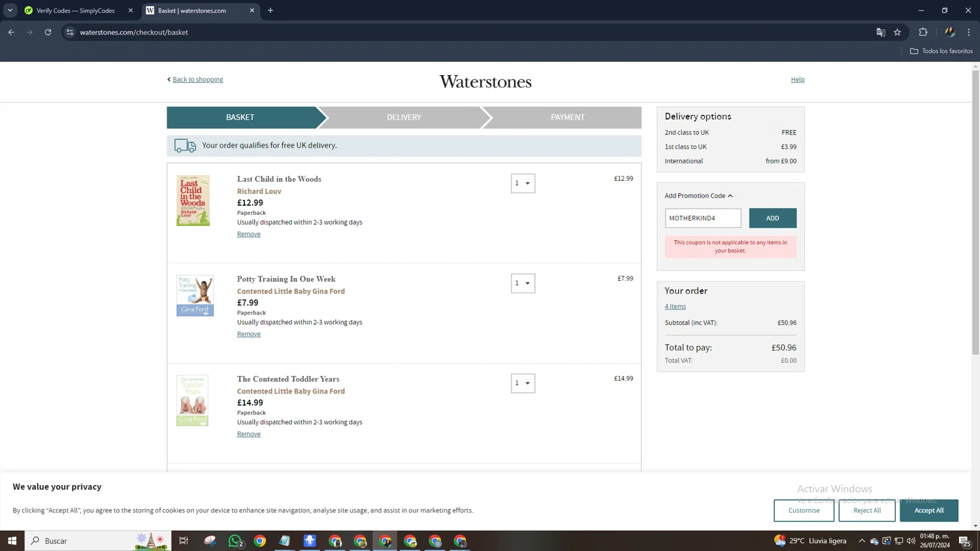Open the Last Child in the Woods title
Screen dimensions: 980x551
(x=279, y=179)
